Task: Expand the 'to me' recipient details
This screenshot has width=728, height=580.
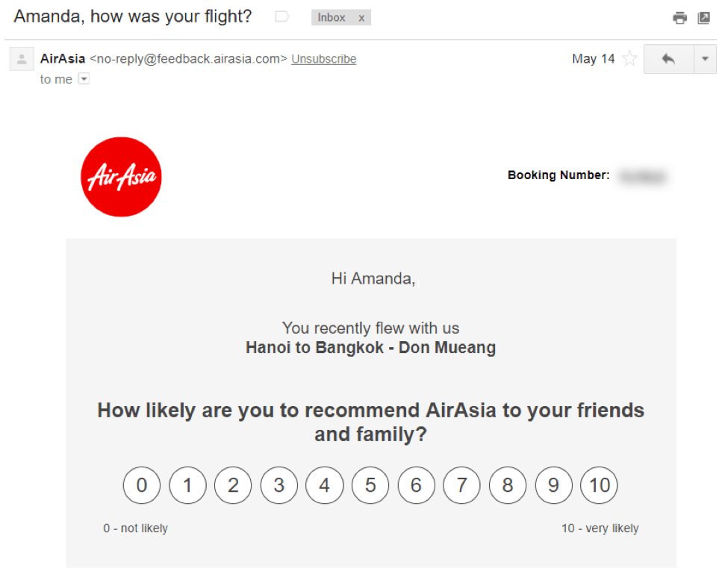Action: click(84, 79)
